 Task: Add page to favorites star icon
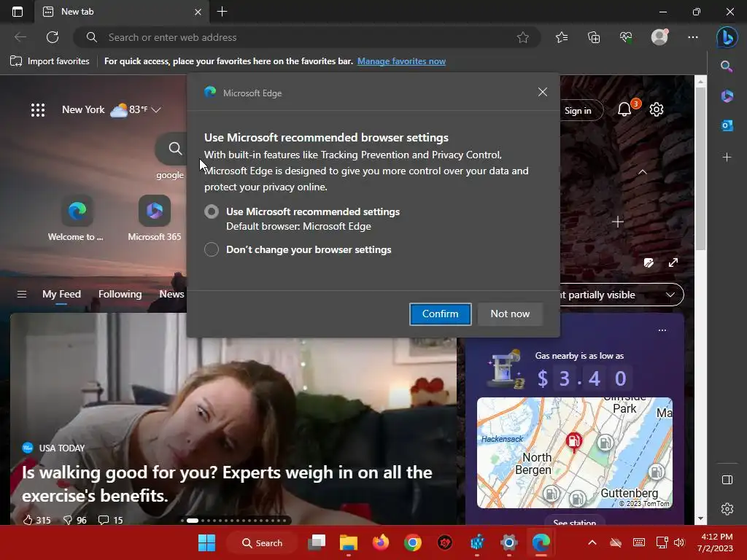522,37
